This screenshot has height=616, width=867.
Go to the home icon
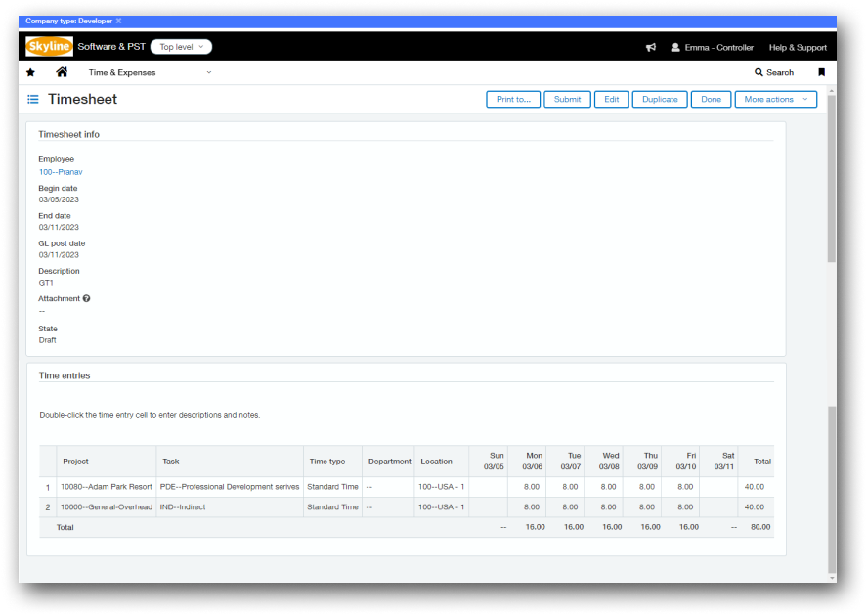[x=62, y=72]
